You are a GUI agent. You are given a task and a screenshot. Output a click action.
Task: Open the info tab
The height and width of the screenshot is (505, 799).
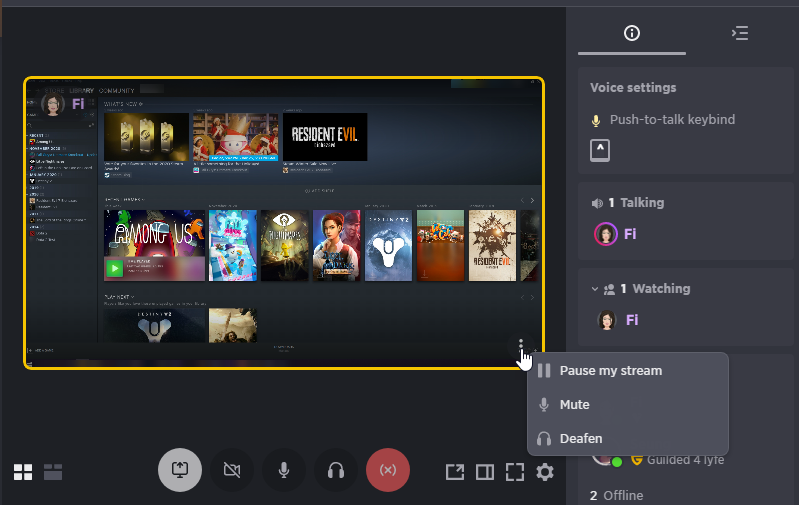[x=632, y=33]
